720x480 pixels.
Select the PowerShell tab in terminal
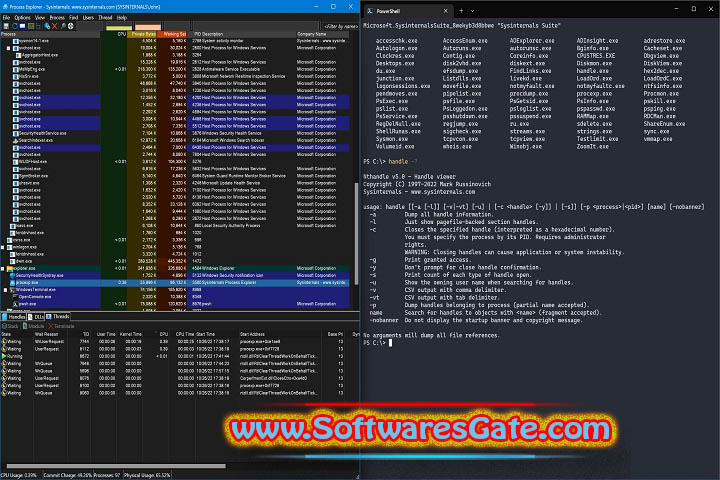click(407, 11)
